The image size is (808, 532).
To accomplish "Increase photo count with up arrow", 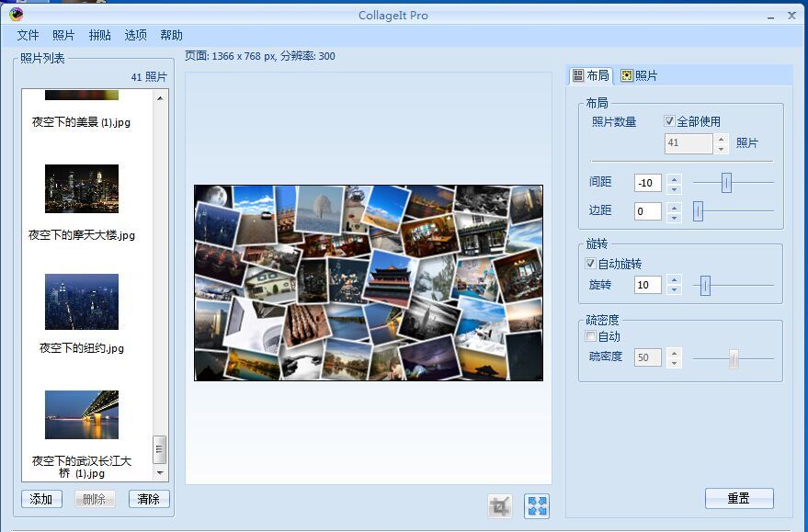I will (x=721, y=139).
